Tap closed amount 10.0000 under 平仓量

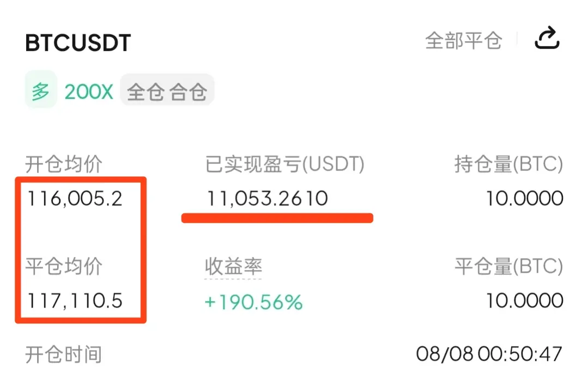pyautogui.click(x=524, y=301)
